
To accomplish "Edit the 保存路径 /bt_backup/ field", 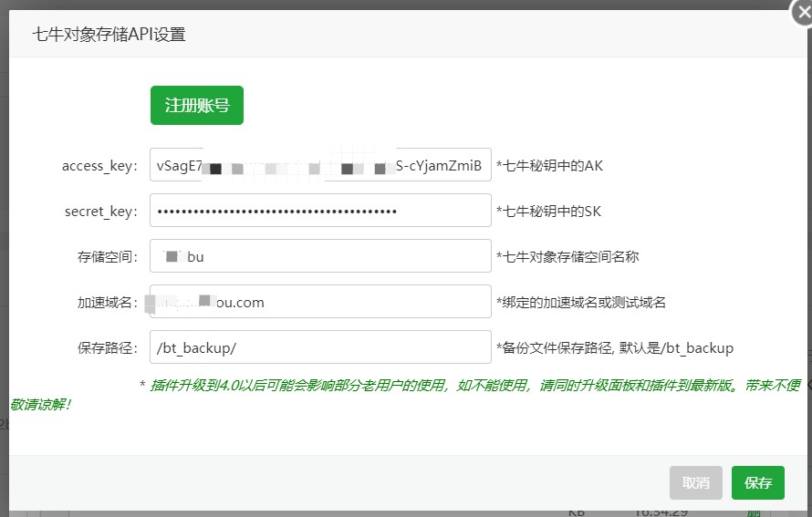I will pos(320,346).
